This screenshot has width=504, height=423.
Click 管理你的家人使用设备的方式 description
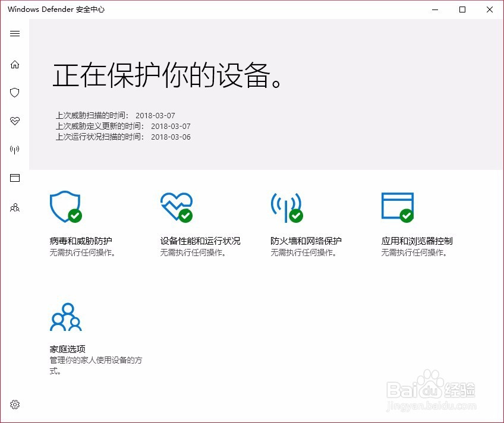tap(96, 365)
